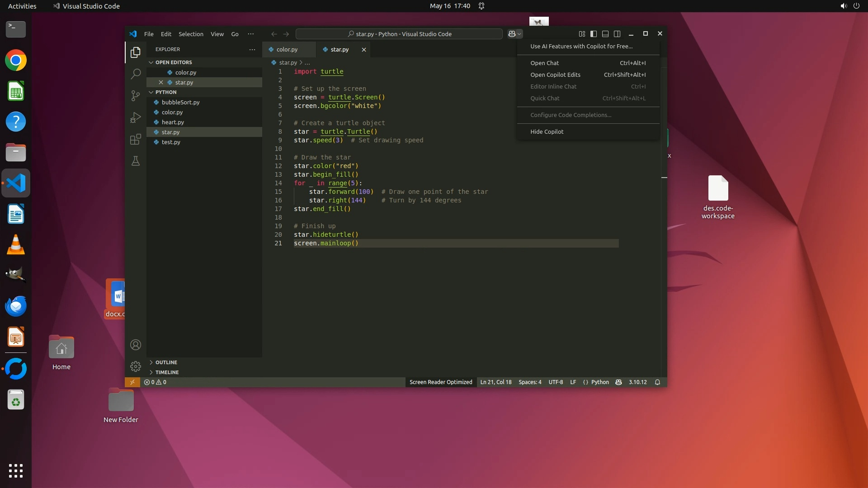Open the Manage gear icon
The image size is (868, 488).
(x=135, y=366)
